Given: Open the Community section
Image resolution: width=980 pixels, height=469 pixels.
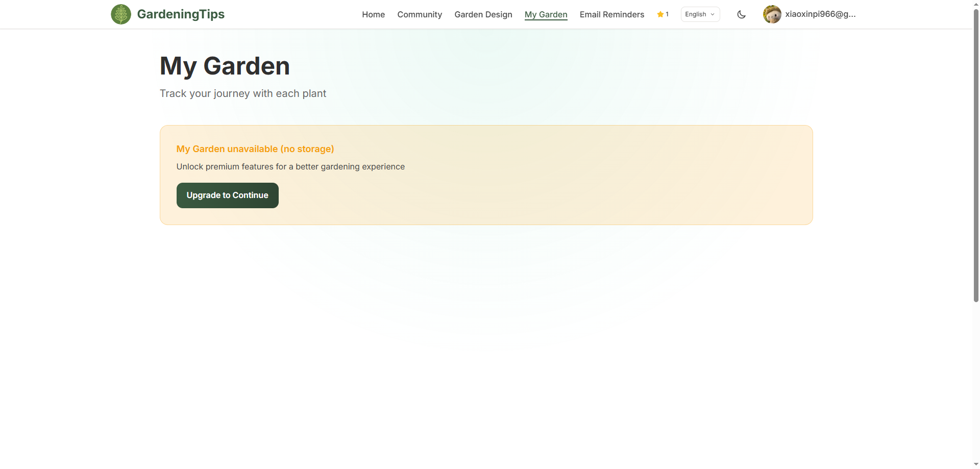Looking at the screenshot, I should (420, 14).
